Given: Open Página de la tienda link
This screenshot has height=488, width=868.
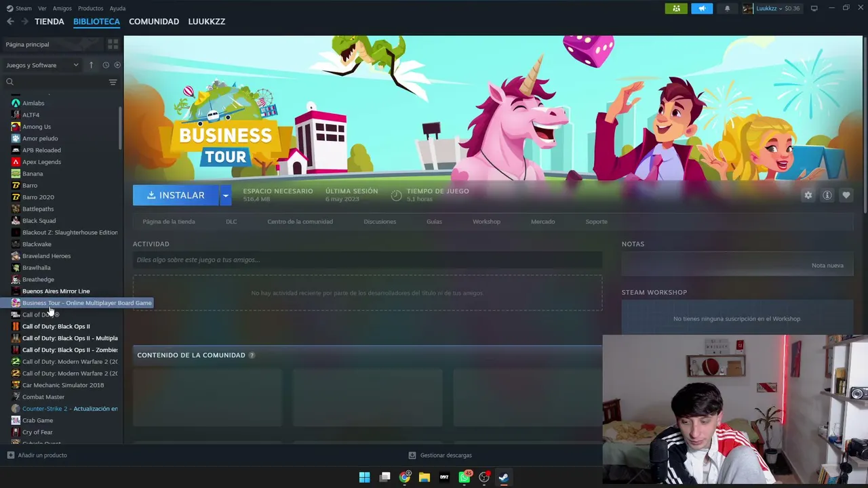Looking at the screenshot, I should coord(169,222).
